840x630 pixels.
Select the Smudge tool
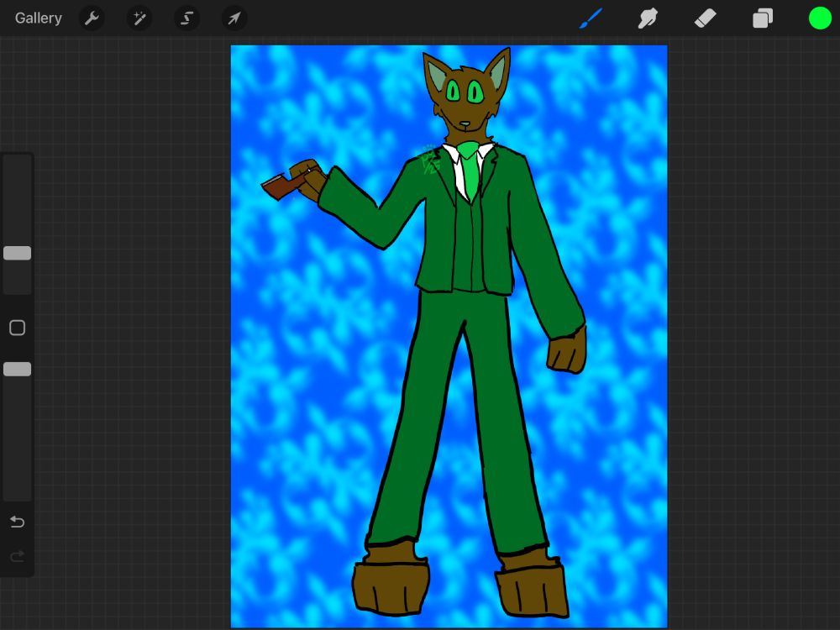click(648, 18)
